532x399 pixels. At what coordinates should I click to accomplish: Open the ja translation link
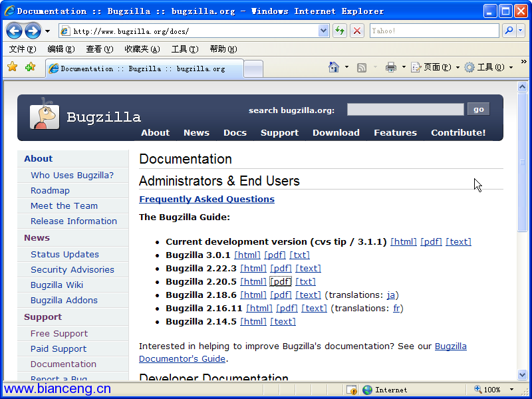(x=391, y=295)
